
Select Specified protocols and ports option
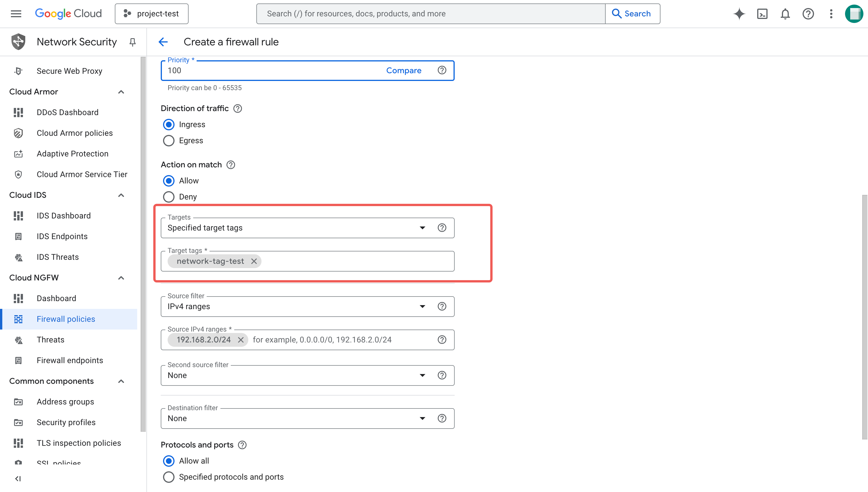[168, 477]
